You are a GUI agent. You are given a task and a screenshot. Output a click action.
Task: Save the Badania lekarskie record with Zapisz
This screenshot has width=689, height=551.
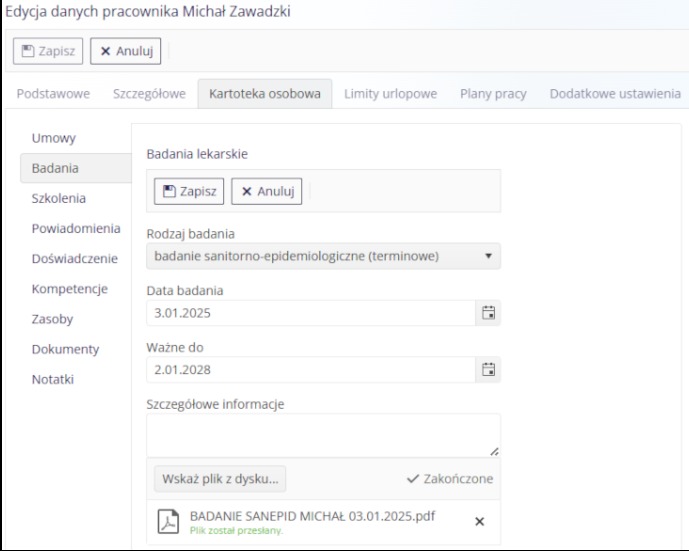[x=189, y=191]
